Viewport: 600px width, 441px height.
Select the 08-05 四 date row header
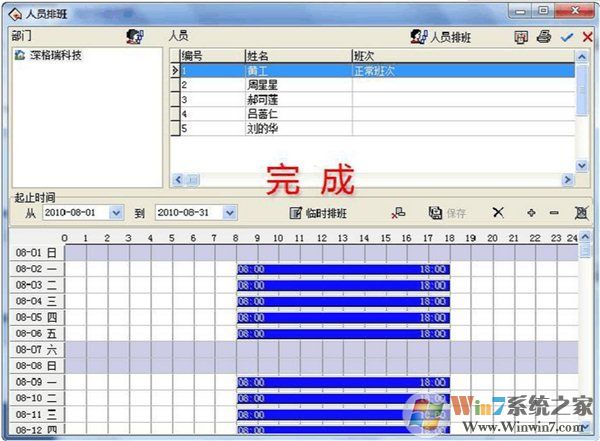tap(36, 317)
